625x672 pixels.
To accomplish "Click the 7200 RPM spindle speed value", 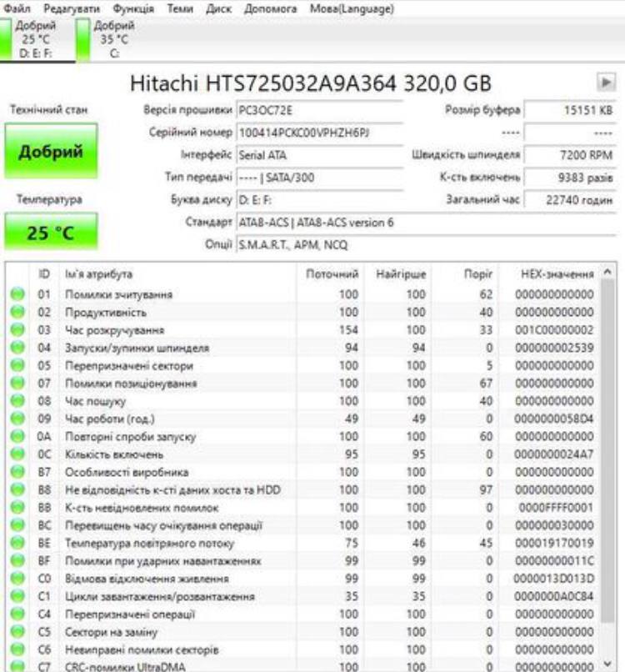I will point(570,155).
